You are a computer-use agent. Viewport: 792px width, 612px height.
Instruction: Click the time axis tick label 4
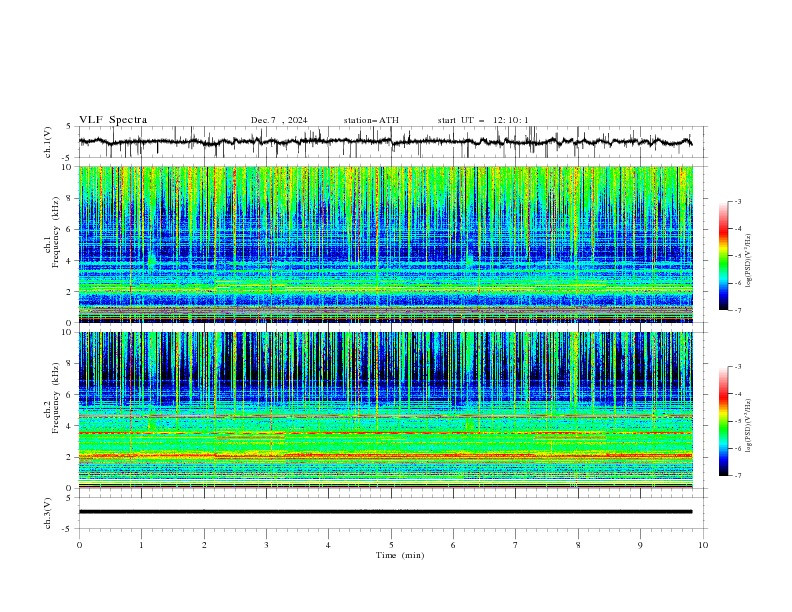tap(328, 545)
